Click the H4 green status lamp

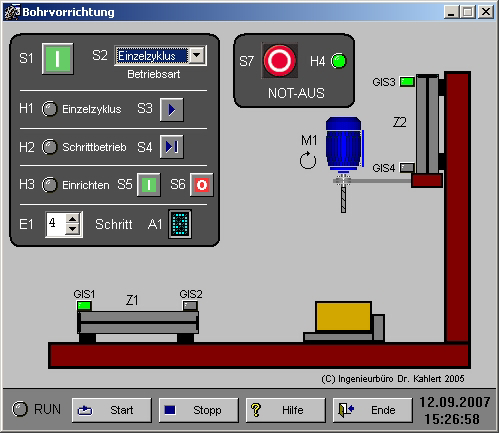coord(339,61)
